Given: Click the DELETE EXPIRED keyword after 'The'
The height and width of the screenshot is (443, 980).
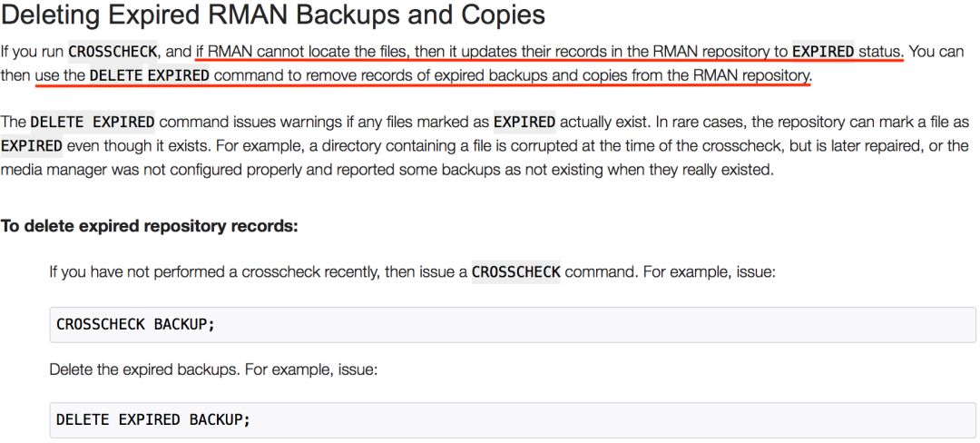Looking at the screenshot, I should coord(93,122).
